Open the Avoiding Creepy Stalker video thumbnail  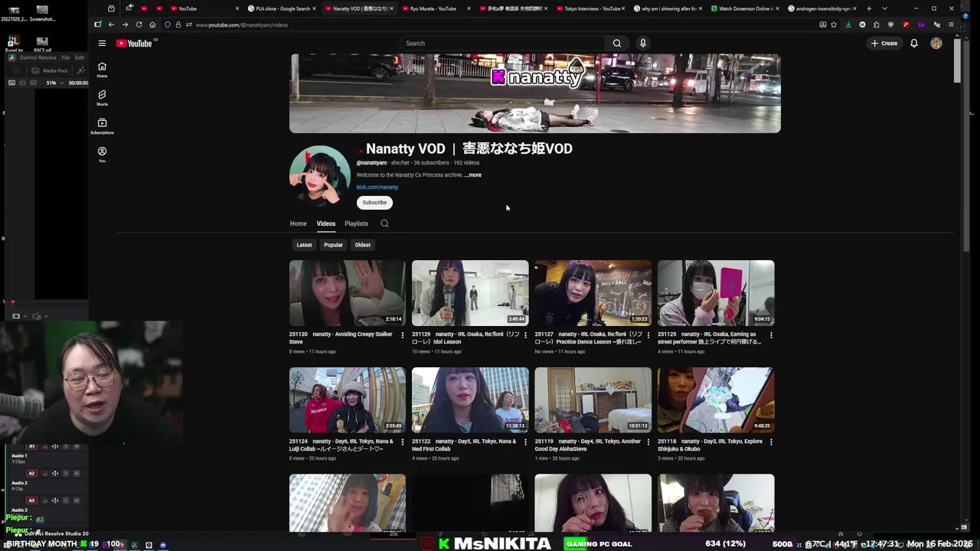[348, 293]
